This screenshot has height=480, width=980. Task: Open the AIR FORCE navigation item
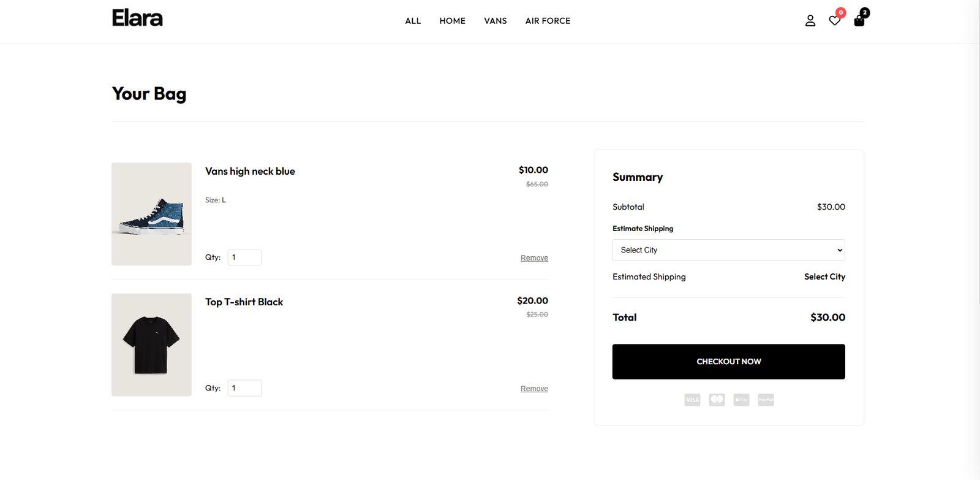(548, 21)
